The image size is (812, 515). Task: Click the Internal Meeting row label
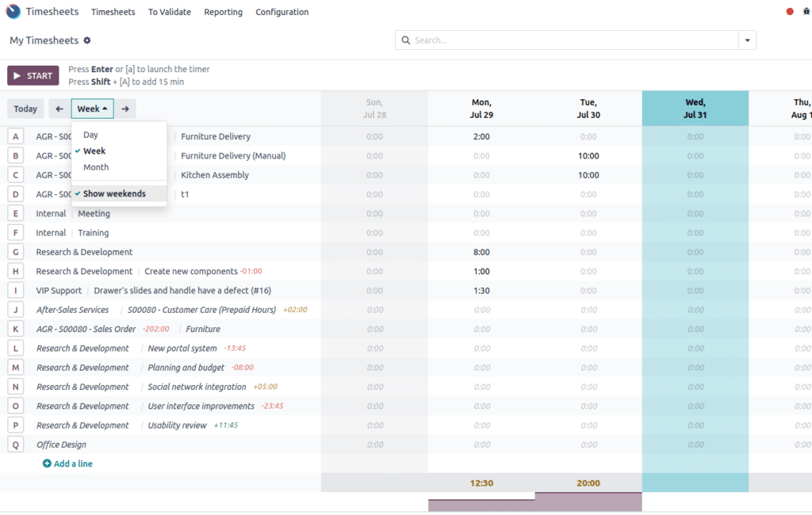point(73,213)
